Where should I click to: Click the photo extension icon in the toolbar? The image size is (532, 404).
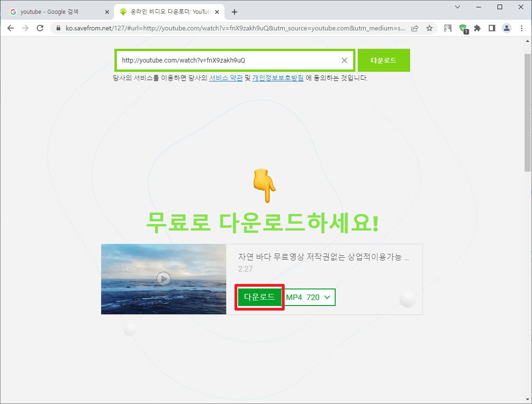point(448,28)
